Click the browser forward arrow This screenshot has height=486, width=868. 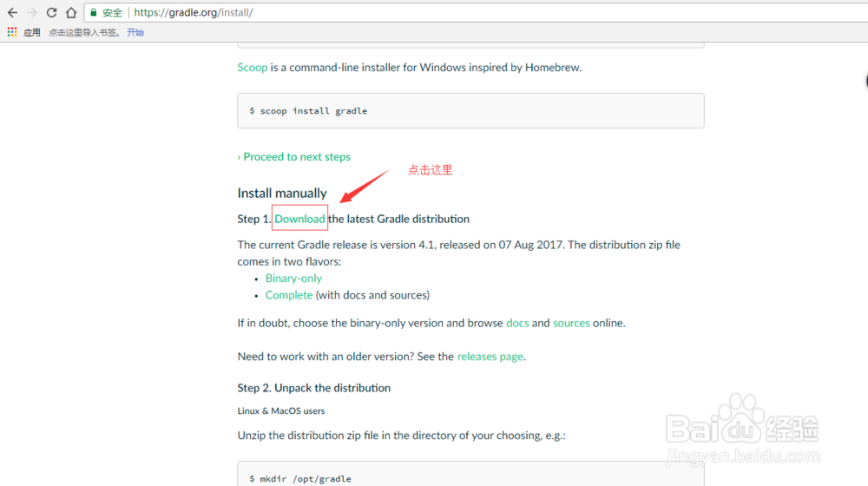point(31,13)
